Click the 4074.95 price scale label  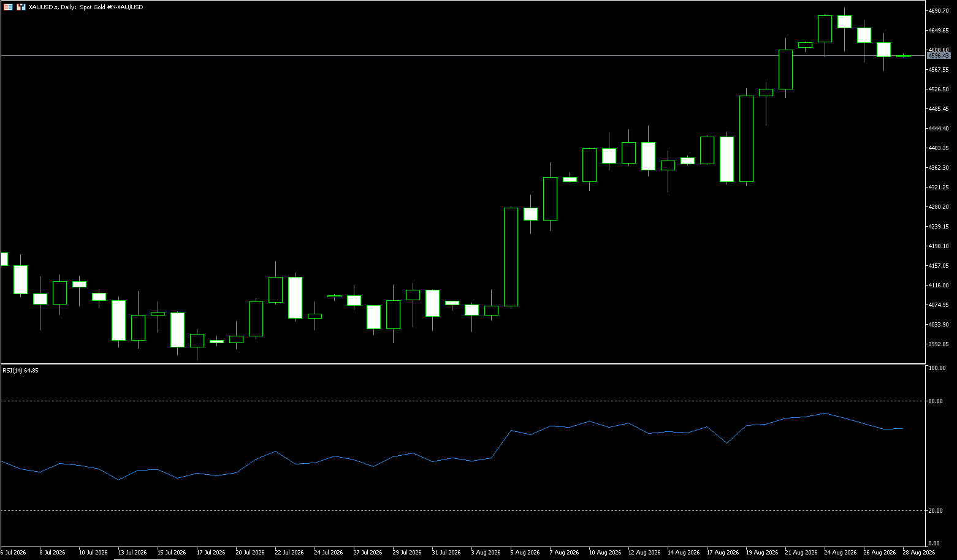939,305
